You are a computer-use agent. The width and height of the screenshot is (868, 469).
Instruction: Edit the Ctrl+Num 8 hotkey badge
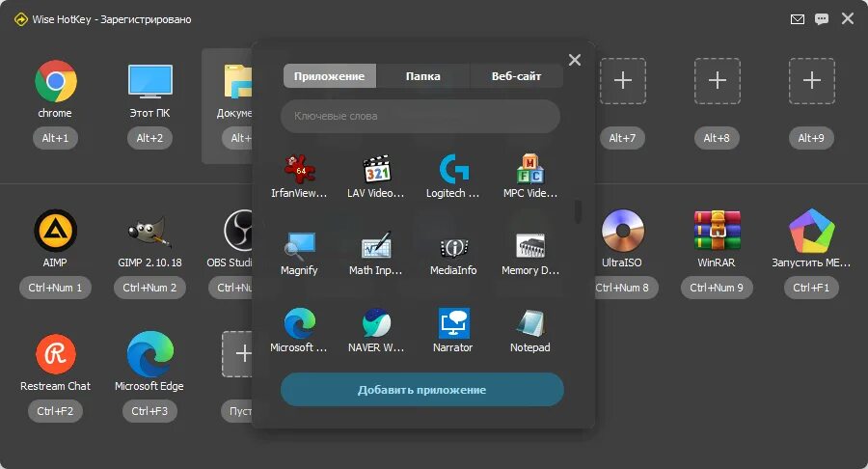(x=626, y=288)
